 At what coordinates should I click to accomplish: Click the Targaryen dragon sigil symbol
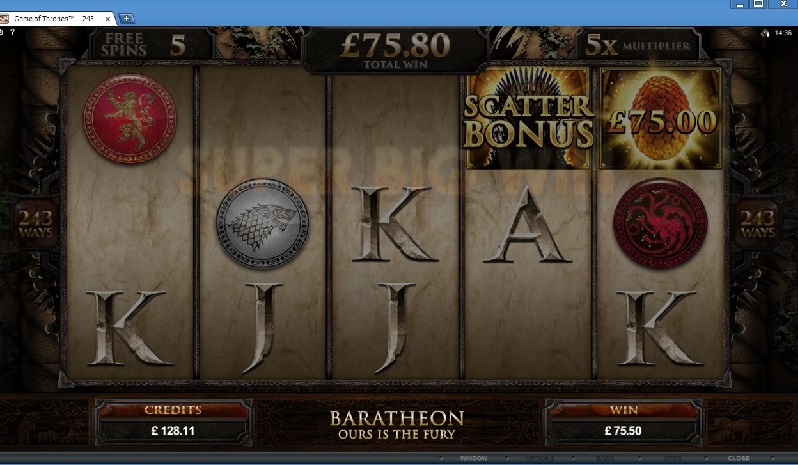pyautogui.click(x=660, y=223)
